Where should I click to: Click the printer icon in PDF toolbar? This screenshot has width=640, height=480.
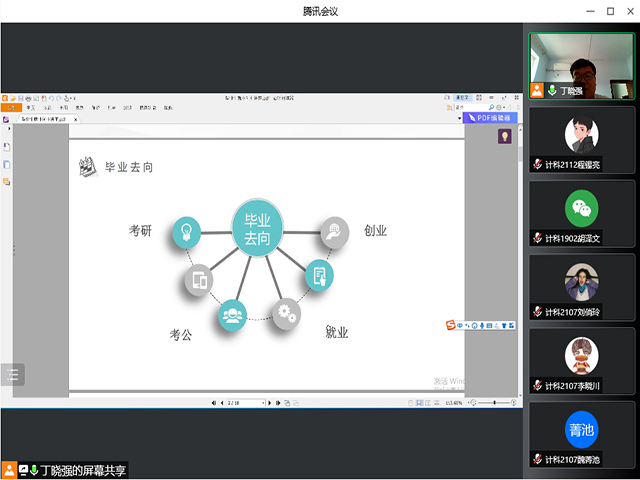click(x=28, y=98)
